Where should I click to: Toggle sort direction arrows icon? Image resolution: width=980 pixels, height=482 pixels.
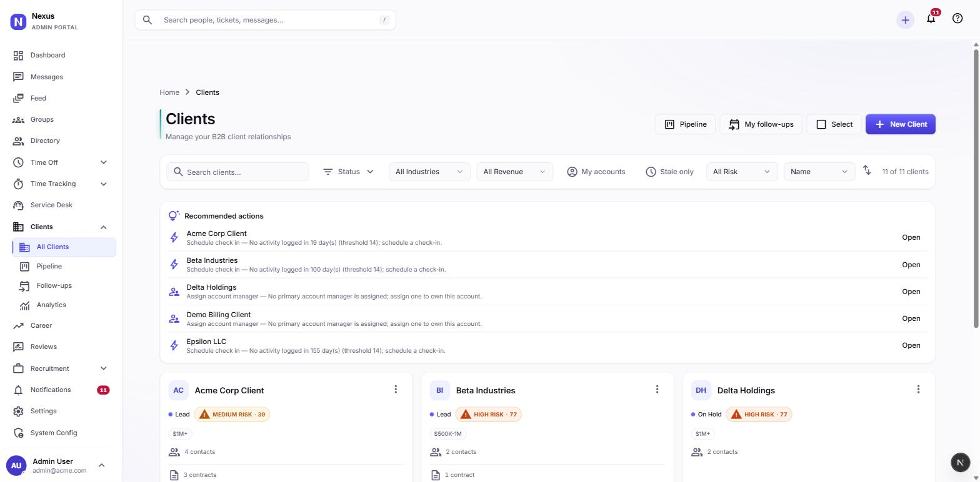click(867, 170)
